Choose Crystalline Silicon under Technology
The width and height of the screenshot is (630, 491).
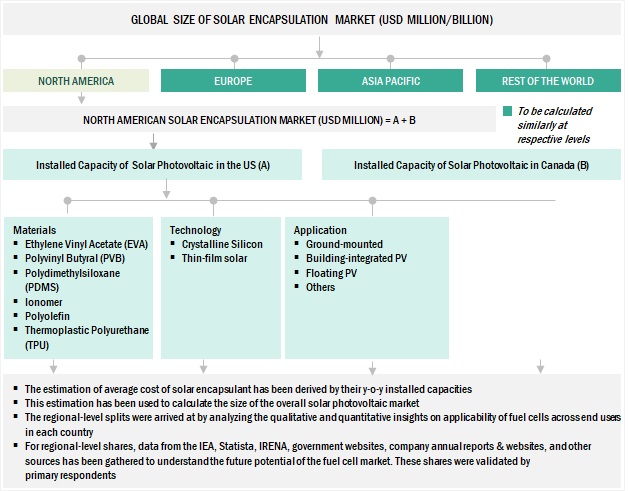pyautogui.click(x=223, y=244)
